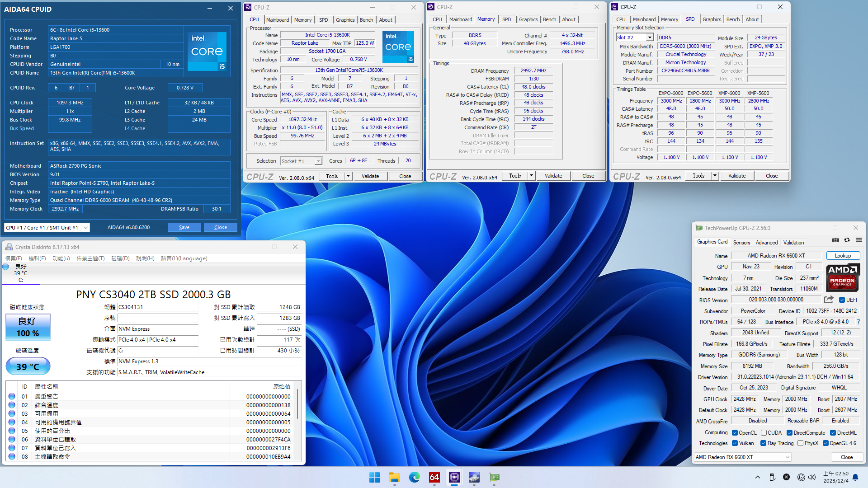Open notifications bell icon in the tray
The width and height of the screenshot is (868, 488).
(x=855, y=477)
